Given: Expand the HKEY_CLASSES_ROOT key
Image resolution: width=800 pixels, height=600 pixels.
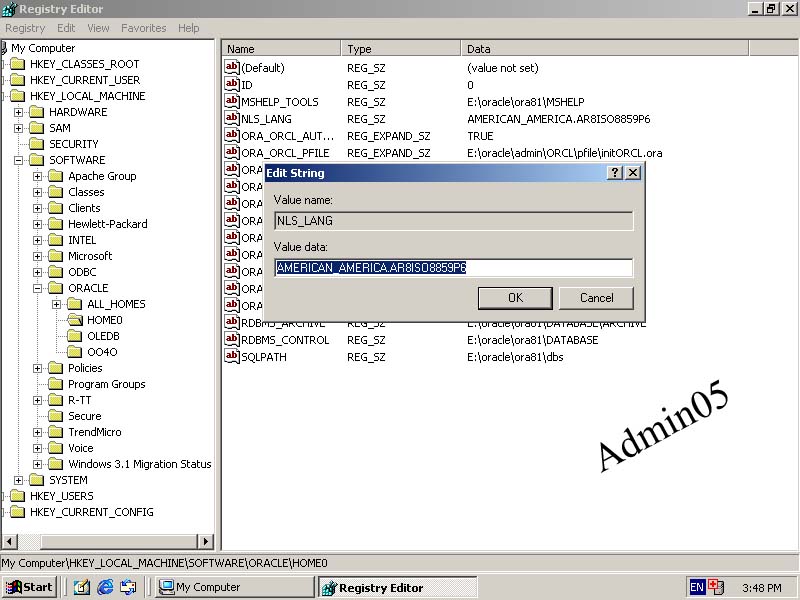Looking at the screenshot, I should [x=4, y=64].
